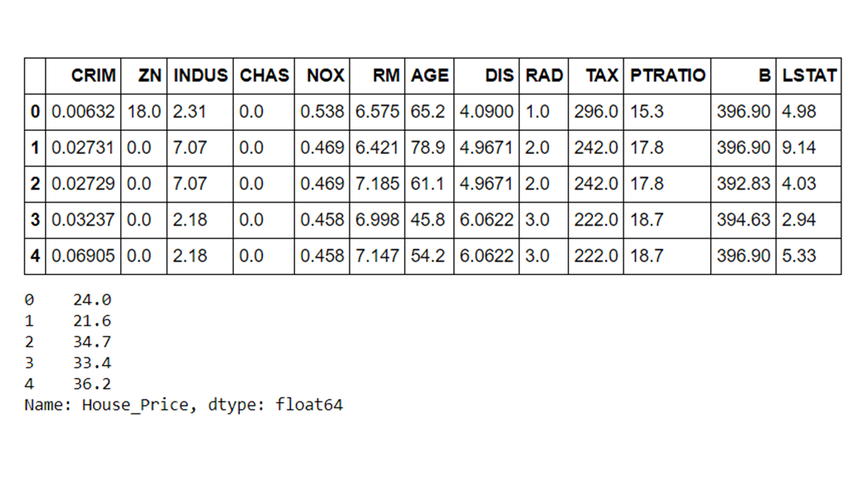Click CRIM value 0.00632

[x=83, y=111]
